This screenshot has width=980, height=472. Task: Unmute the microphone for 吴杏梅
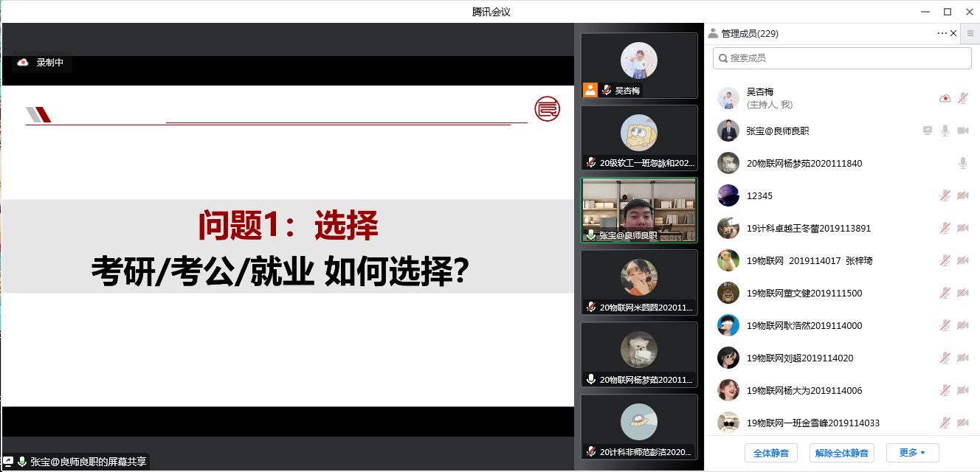(963, 98)
